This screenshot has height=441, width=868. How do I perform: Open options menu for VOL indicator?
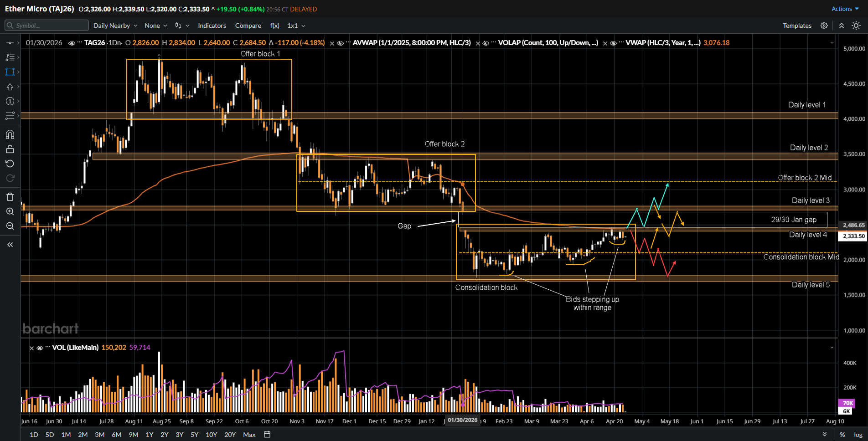click(47, 348)
